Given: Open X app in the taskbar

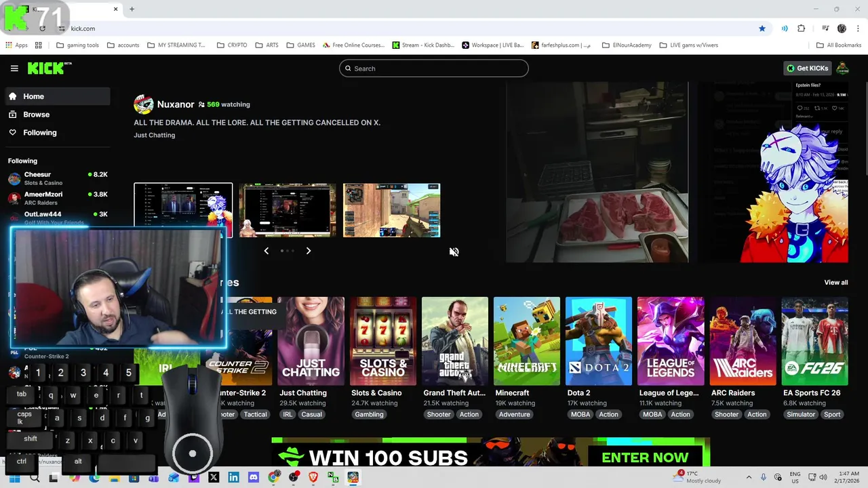Looking at the screenshot, I should pyautogui.click(x=214, y=477).
